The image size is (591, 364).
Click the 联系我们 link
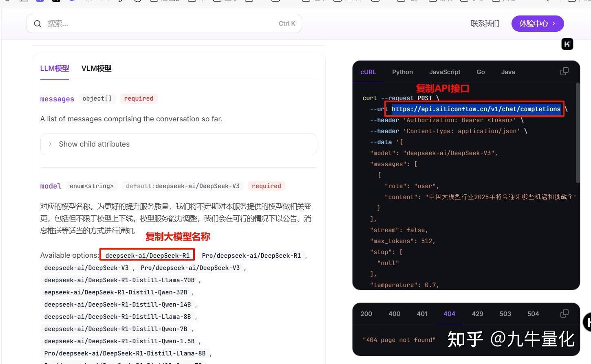pyautogui.click(x=485, y=23)
